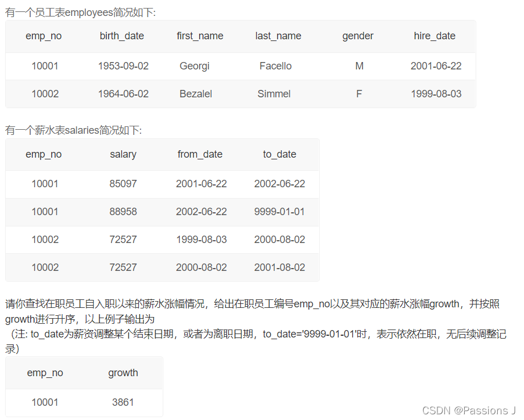Viewport: 524px width, 420px height.
Task: Click the hire_date column header
Action: tap(435, 36)
